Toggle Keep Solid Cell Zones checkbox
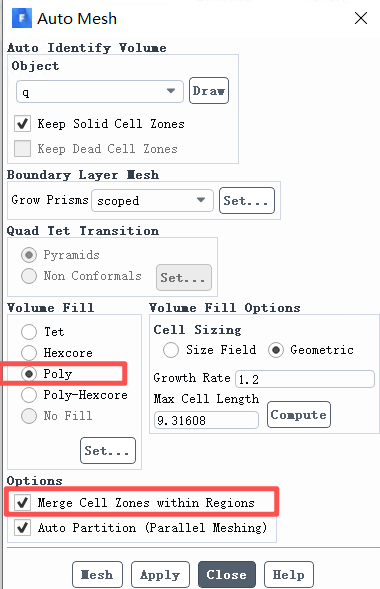The height and width of the screenshot is (589, 380). point(22,124)
